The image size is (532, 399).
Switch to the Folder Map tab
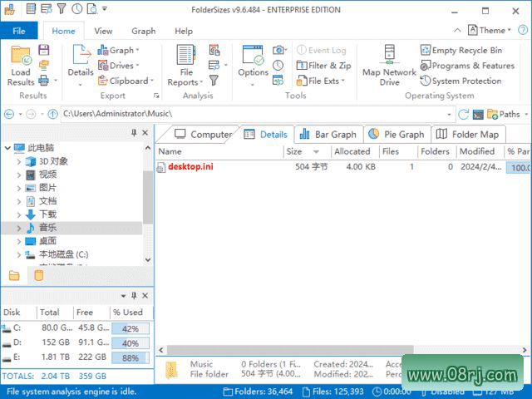tap(467, 135)
